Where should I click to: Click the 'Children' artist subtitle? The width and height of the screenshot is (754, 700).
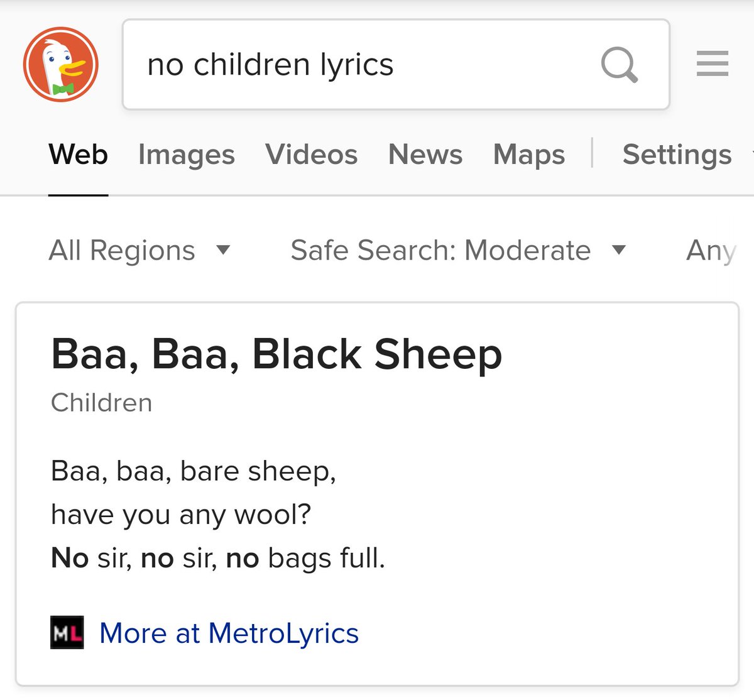coord(101,403)
